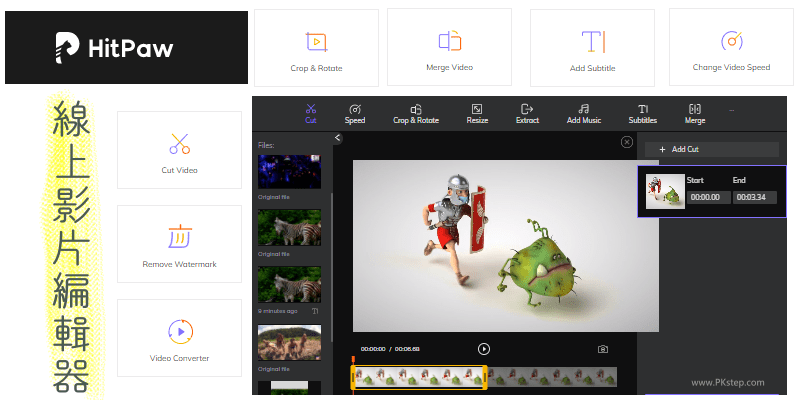Click the left trim handle of selected clip
800x400 pixels.
[x=353, y=378]
